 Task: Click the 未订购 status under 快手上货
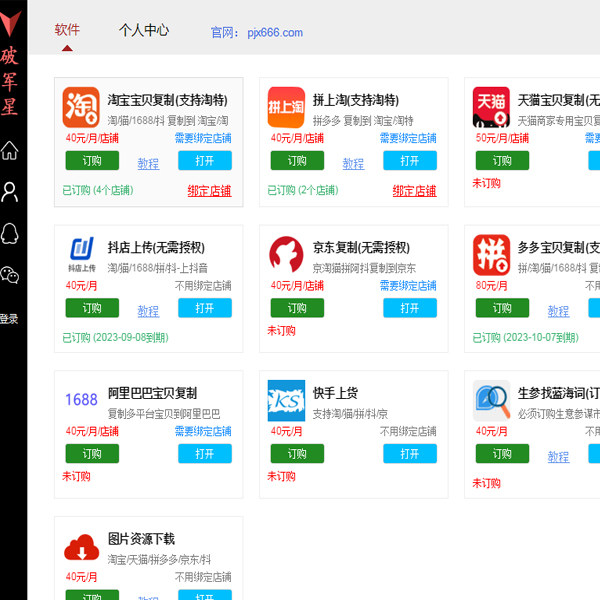point(281,476)
